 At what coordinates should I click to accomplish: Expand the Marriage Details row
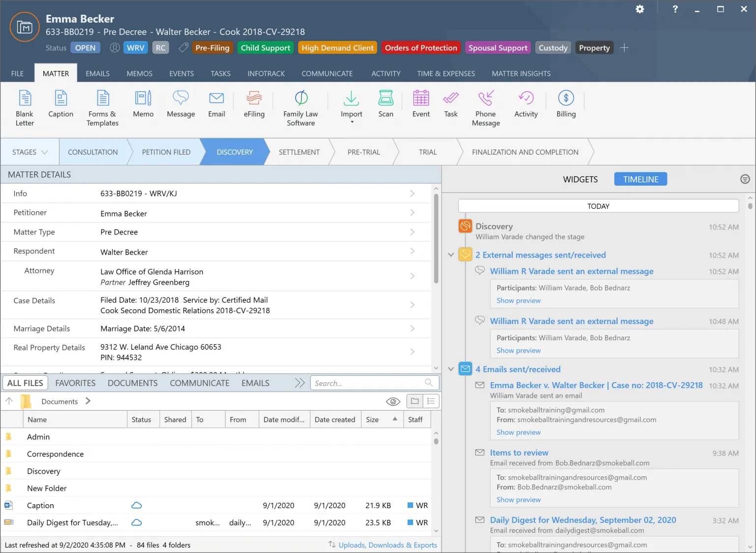pos(412,328)
